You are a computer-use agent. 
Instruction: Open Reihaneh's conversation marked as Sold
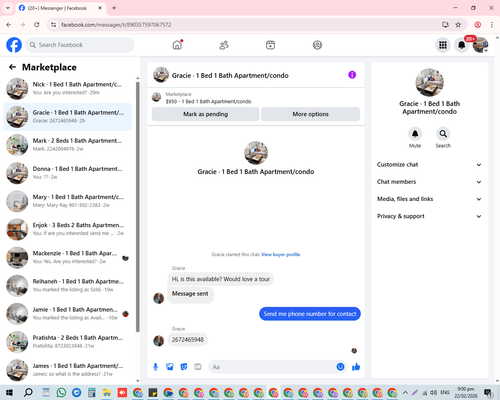(67, 286)
